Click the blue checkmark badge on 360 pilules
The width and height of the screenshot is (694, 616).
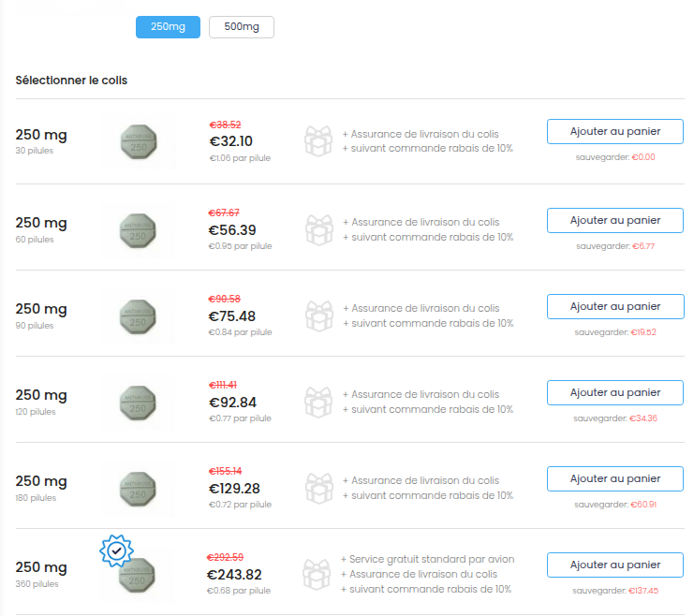coord(115,550)
